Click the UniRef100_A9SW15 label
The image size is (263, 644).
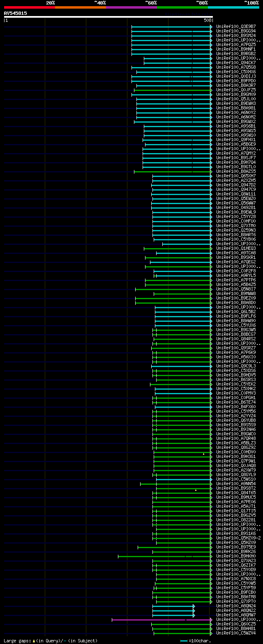pos(236,131)
